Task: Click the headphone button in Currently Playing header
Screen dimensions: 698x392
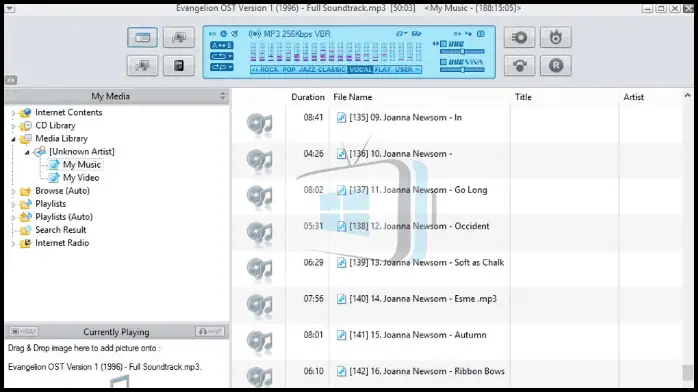Action: pos(210,331)
